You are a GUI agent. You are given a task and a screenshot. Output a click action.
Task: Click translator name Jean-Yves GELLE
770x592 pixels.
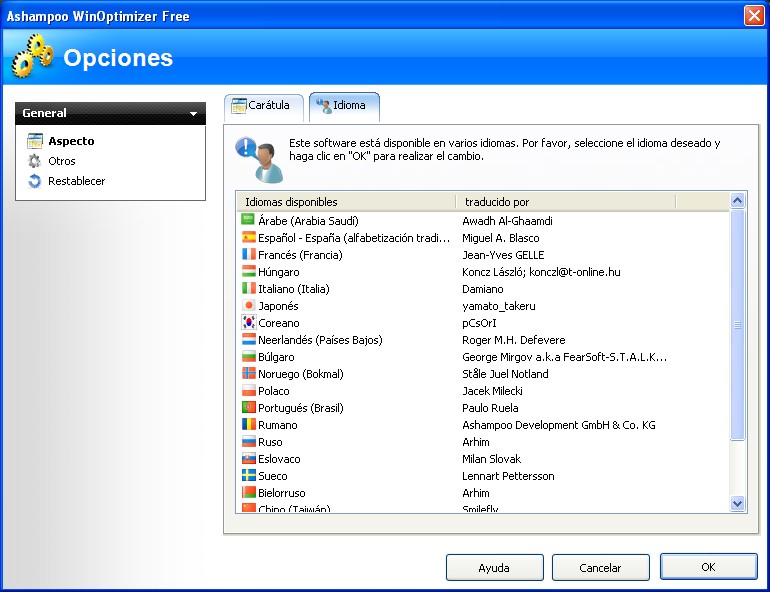(x=503, y=255)
